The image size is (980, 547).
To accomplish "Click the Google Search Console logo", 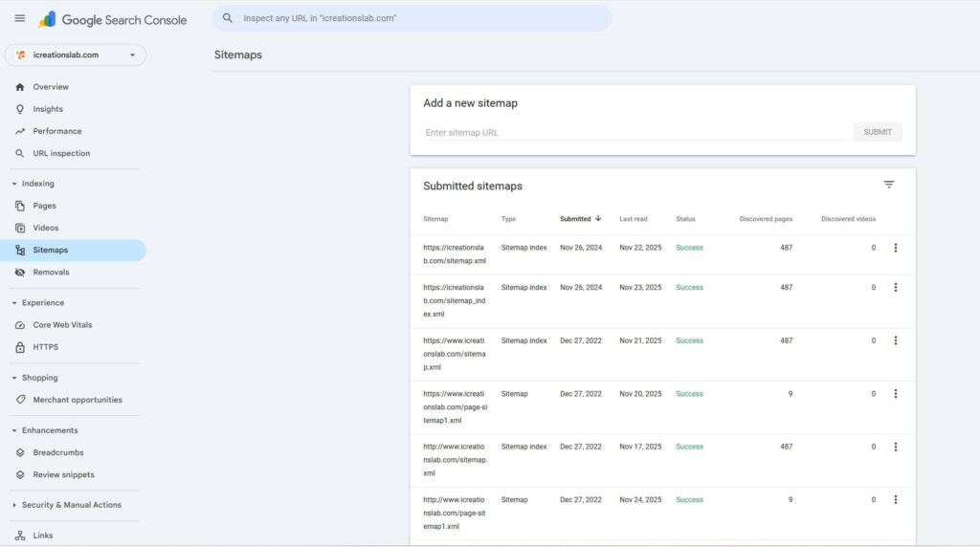I will [x=113, y=19].
